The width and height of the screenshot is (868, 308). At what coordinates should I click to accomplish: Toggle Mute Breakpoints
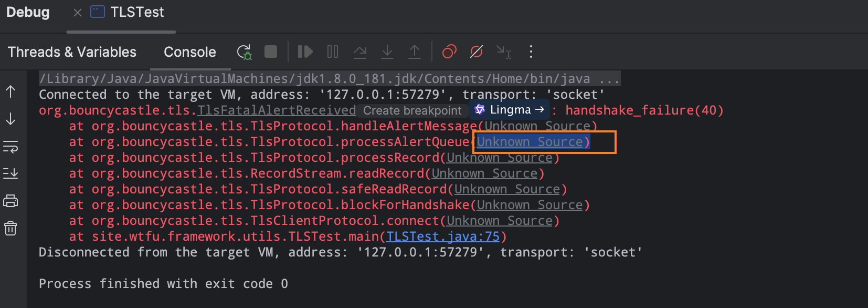(x=477, y=52)
